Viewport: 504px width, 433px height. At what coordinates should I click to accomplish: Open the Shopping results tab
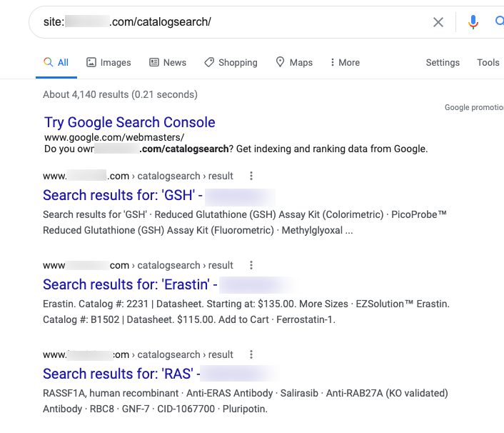coord(231,63)
